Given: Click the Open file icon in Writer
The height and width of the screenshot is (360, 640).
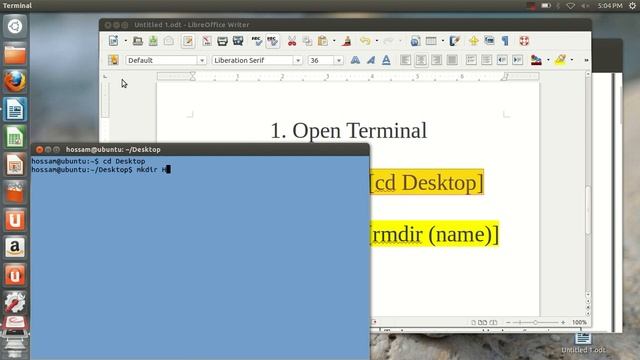Looking at the screenshot, I should tap(138, 41).
